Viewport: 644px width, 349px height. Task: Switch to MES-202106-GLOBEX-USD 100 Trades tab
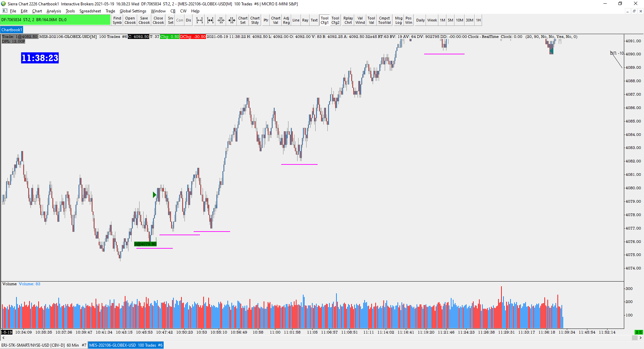point(126,345)
